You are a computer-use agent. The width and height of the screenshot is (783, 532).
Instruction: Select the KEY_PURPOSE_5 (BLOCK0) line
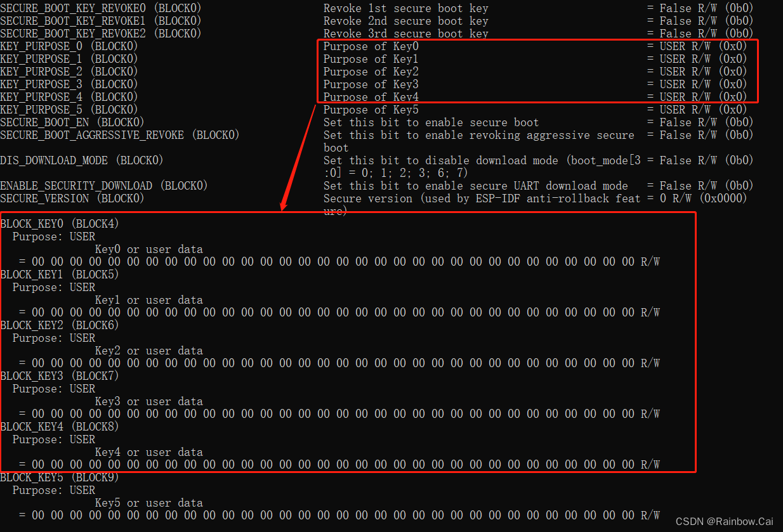click(x=69, y=110)
